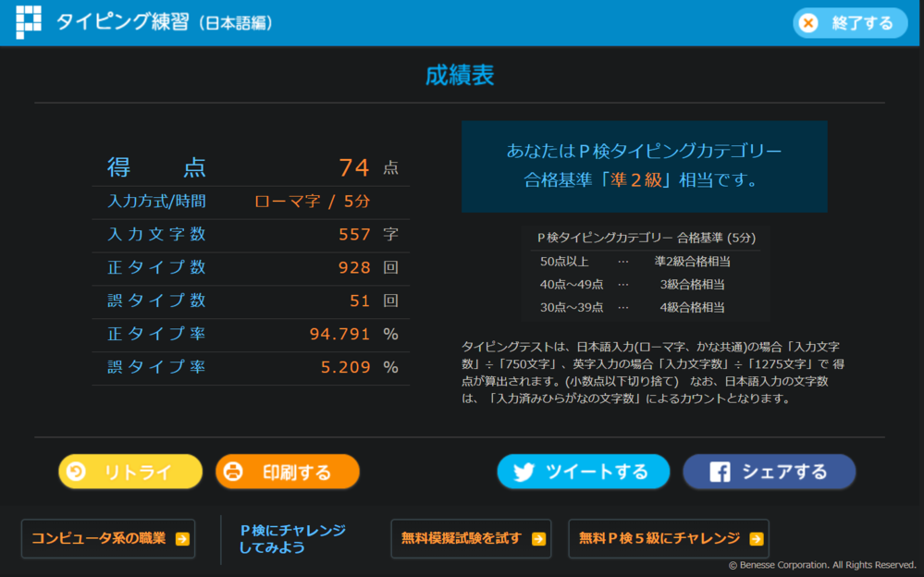924x577 pixels.
Task: Click arrow icon on 無料P検5級にチャレンジ
Action: (x=756, y=539)
